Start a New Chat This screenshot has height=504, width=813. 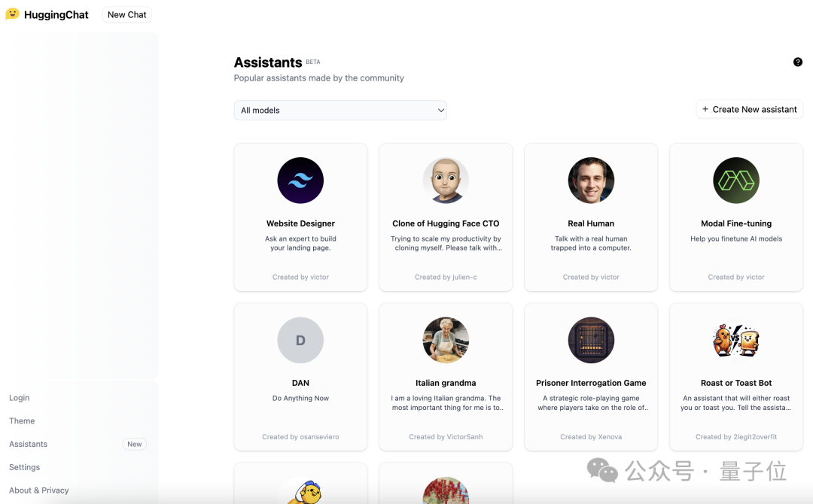[x=127, y=14]
